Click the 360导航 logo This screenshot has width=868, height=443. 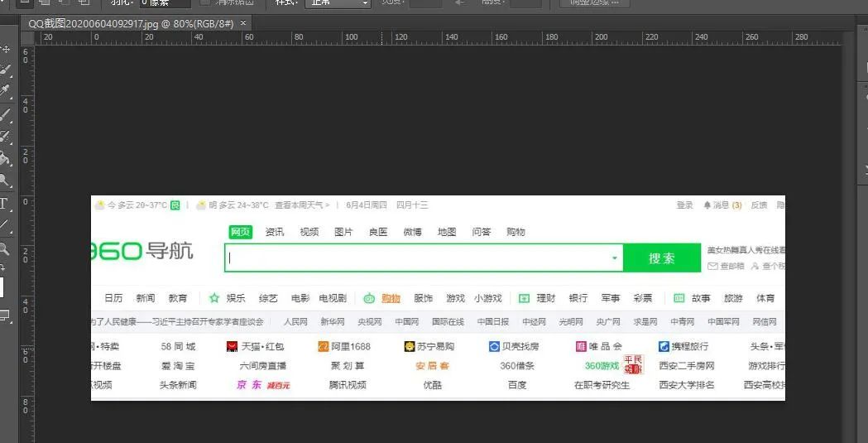(142, 252)
